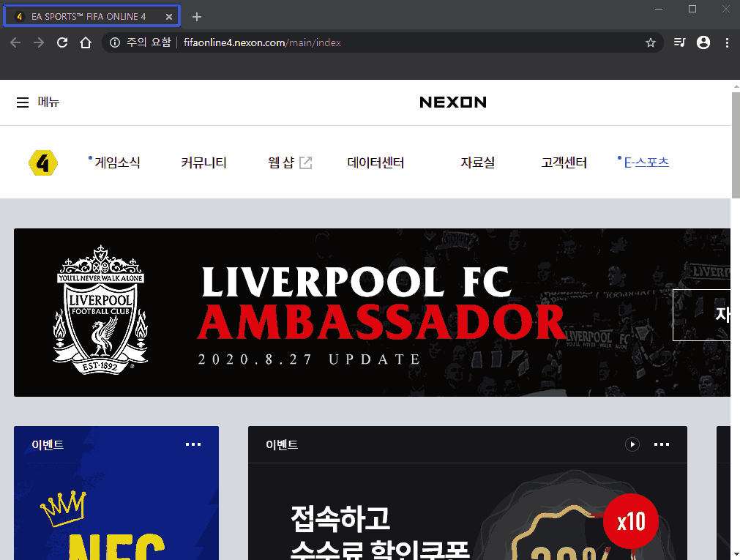Open the 고객센터 menu

pos(564,163)
